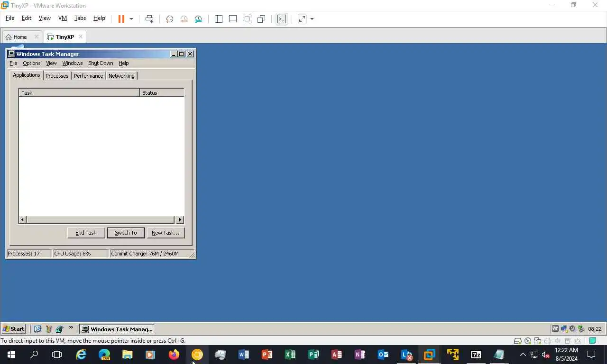Launch Firefox from the host taskbar

174,355
